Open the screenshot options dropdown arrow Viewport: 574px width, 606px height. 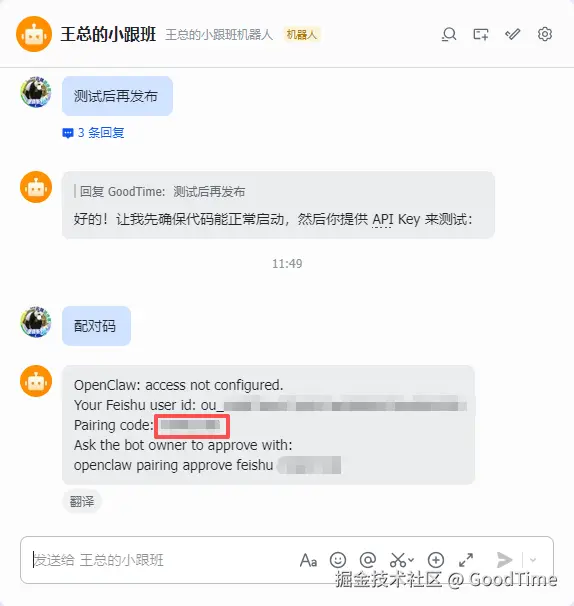411,560
